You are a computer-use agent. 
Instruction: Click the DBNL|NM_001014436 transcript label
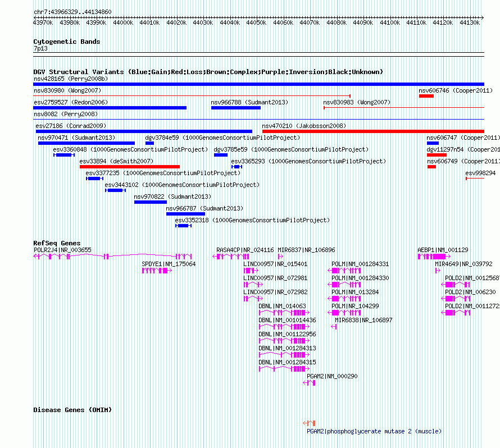[x=287, y=320]
